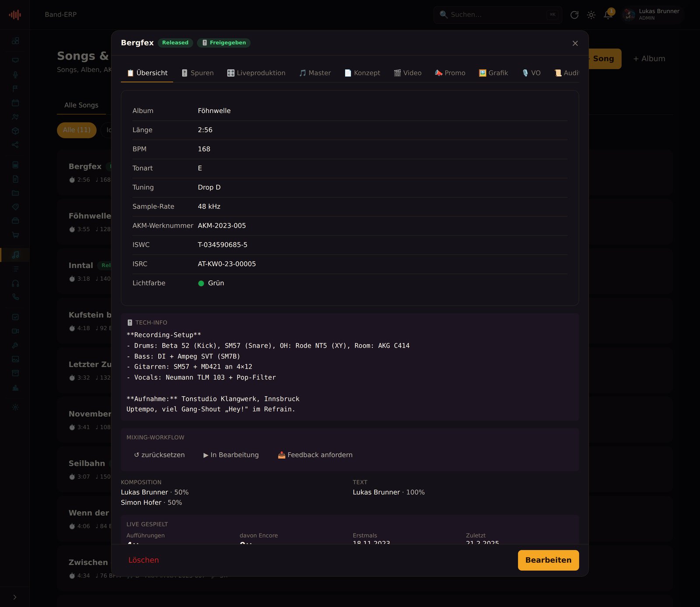The image size is (700, 607).
Task: Click the zurücksetzen workflow button
Action: (x=159, y=455)
